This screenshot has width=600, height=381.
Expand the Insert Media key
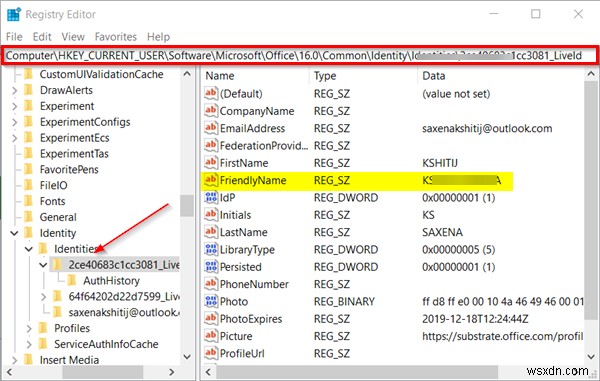click(x=14, y=360)
